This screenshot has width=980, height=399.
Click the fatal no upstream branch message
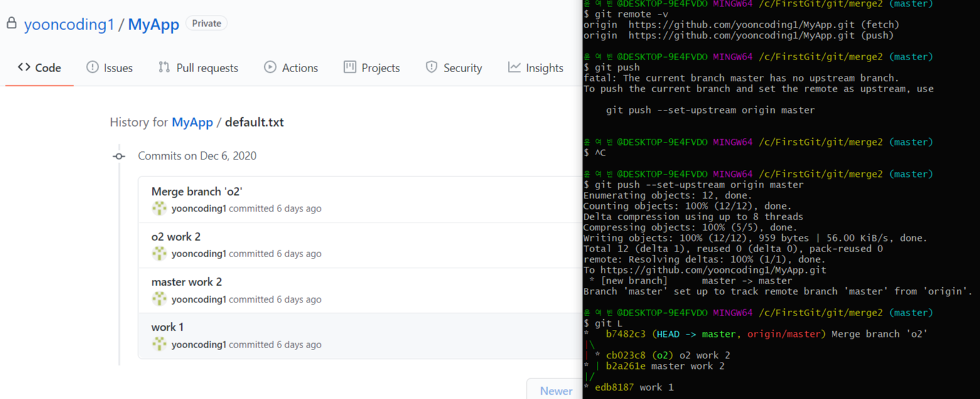741,78
